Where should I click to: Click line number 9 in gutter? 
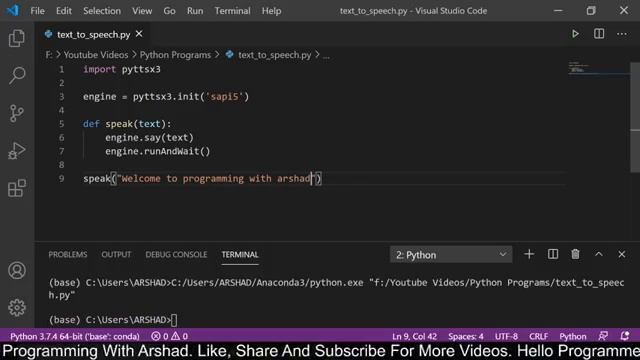pos(61,178)
